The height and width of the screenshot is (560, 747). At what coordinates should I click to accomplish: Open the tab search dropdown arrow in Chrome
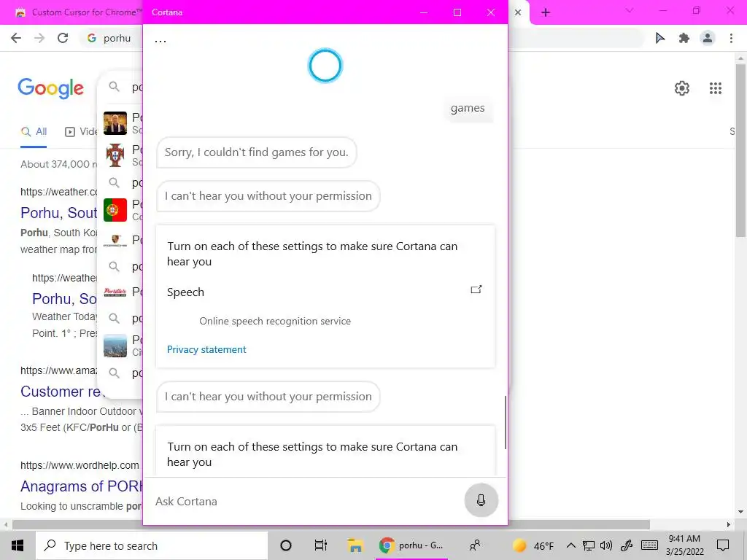(x=630, y=10)
